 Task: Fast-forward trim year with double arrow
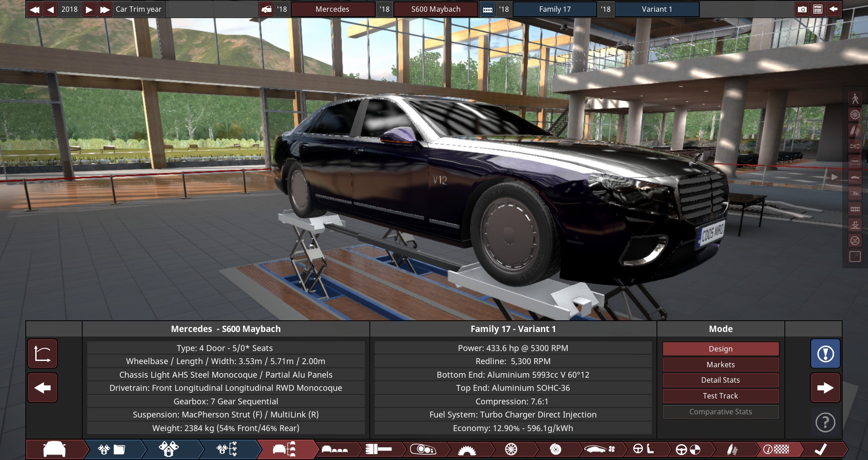coord(105,9)
